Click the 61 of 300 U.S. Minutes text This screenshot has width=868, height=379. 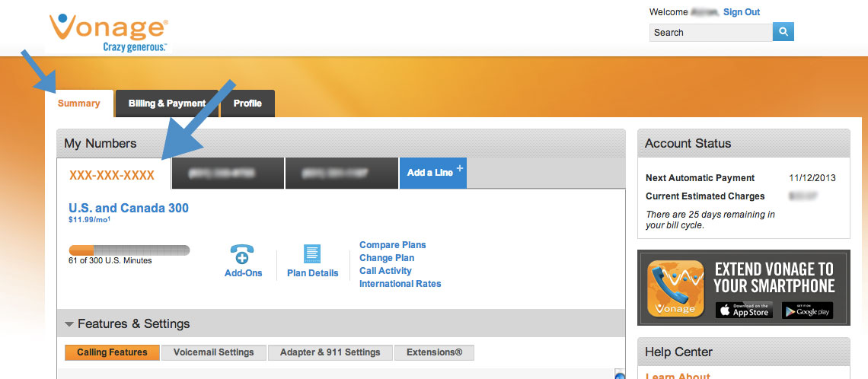point(110,260)
